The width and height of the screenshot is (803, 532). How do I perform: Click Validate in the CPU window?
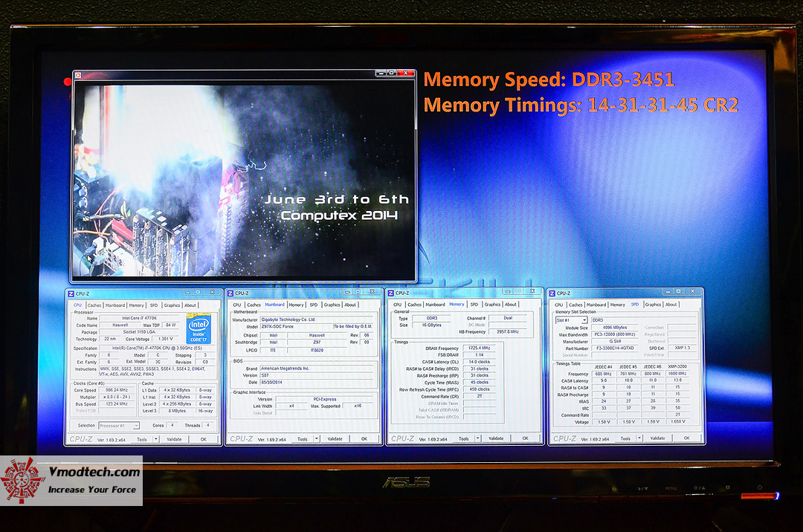pyautogui.click(x=174, y=439)
